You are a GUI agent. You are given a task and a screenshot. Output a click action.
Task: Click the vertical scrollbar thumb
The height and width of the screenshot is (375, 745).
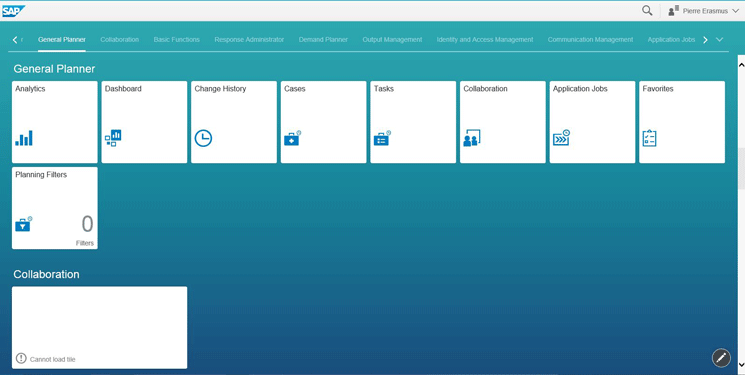point(741,169)
